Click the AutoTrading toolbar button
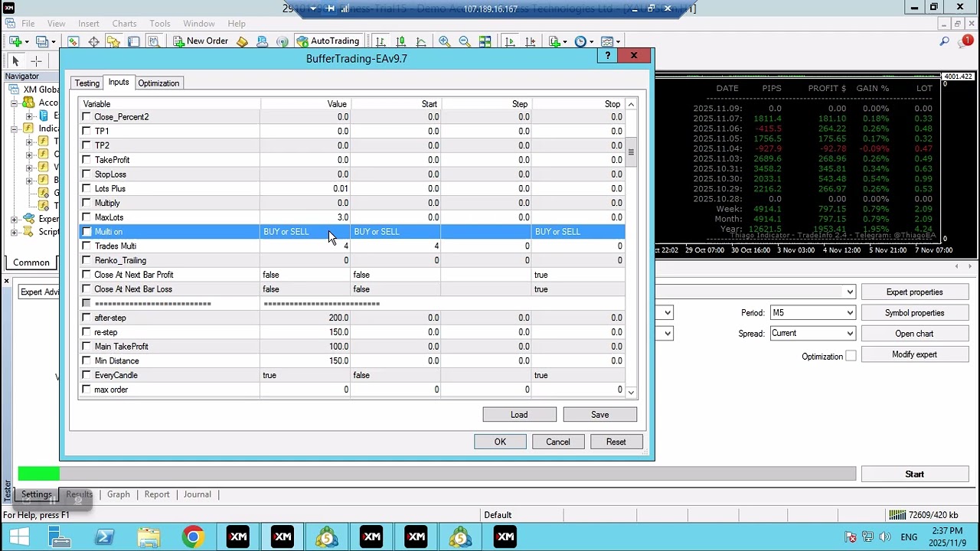This screenshot has height=551, width=980. tap(328, 41)
